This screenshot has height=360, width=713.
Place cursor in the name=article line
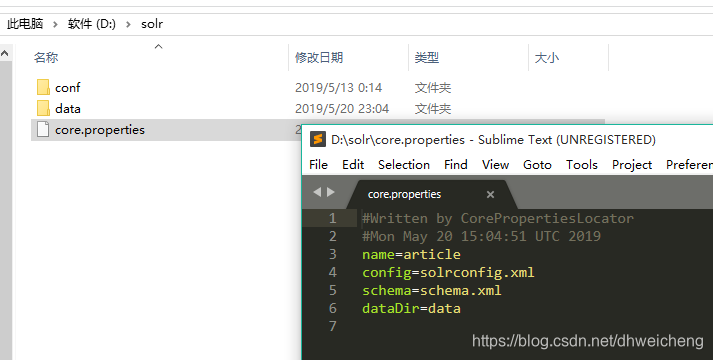[x=412, y=255]
